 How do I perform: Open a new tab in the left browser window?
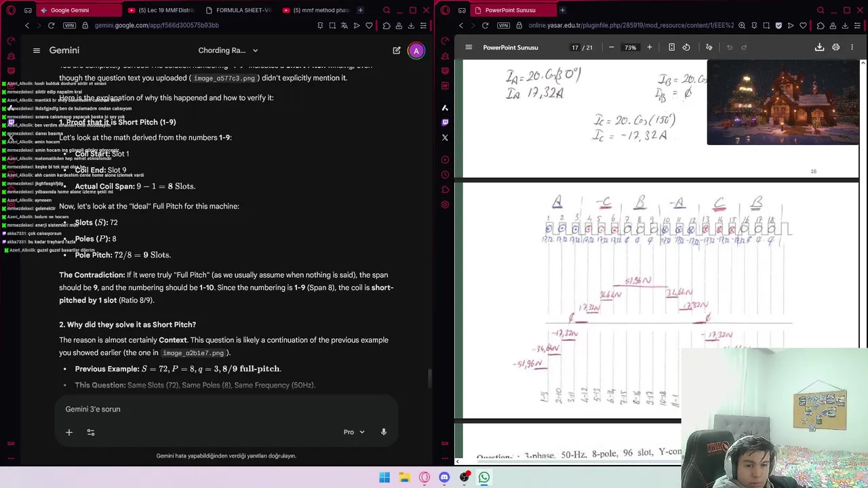pyautogui.click(x=360, y=10)
